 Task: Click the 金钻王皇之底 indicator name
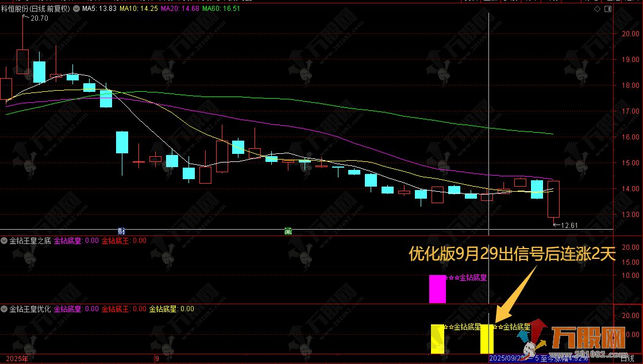pyautogui.click(x=30, y=241)
